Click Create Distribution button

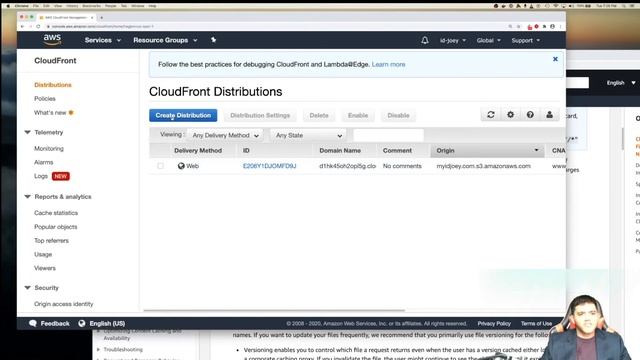(x=183, y=116)
